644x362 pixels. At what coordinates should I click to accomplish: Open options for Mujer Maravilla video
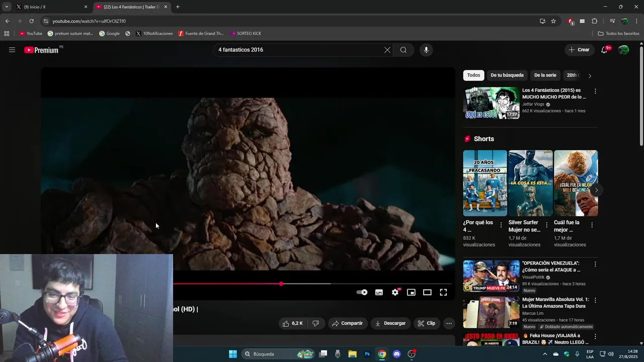[x=595, y=300]
